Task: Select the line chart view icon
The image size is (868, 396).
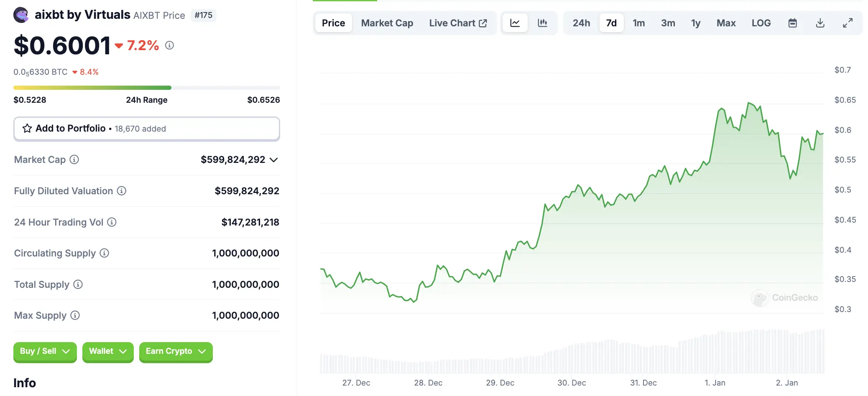Action: 515,23
